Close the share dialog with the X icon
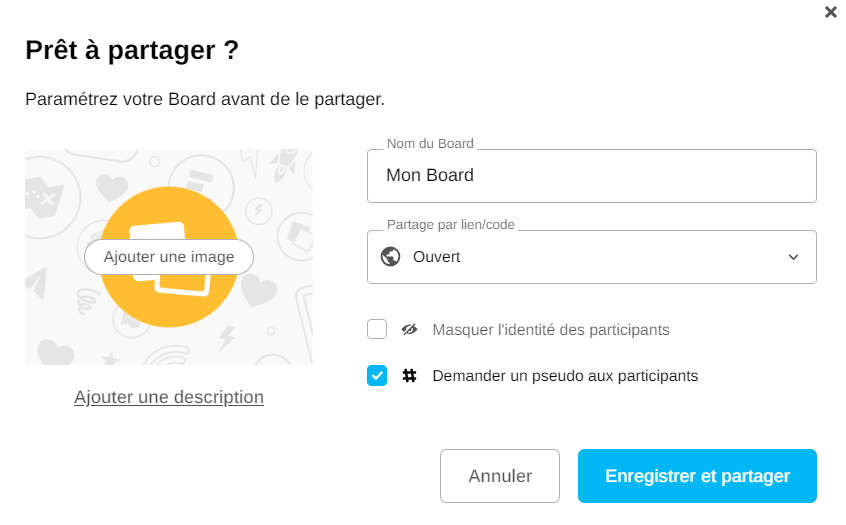The width and height of the screenshot is (846, 525). tap(830, 12)
